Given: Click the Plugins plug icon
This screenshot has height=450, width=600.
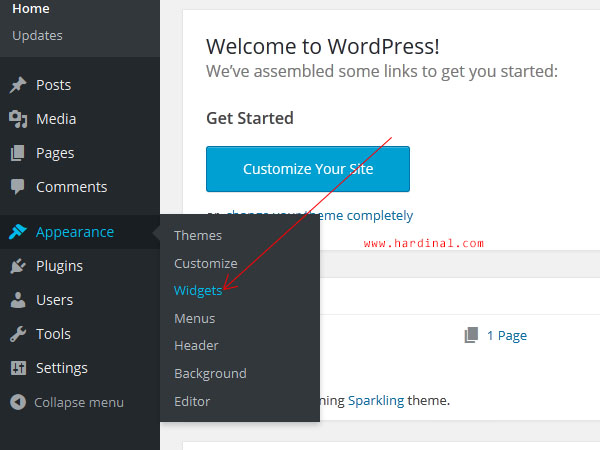Looking at the screenshot, I should pyautogui.click(x=18, y=266).
